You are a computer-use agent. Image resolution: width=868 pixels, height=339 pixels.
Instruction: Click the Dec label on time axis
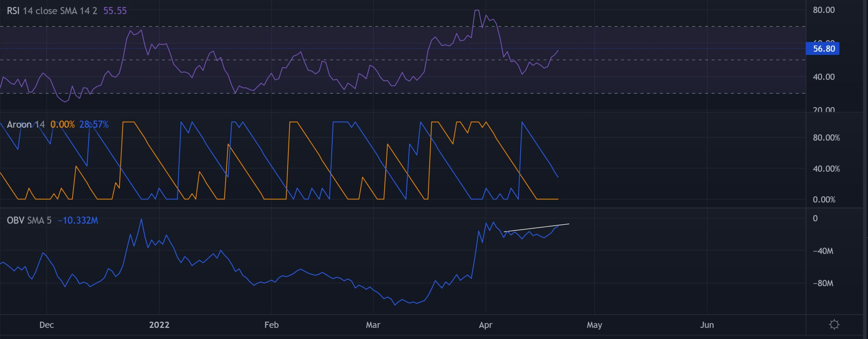[46, 325]
